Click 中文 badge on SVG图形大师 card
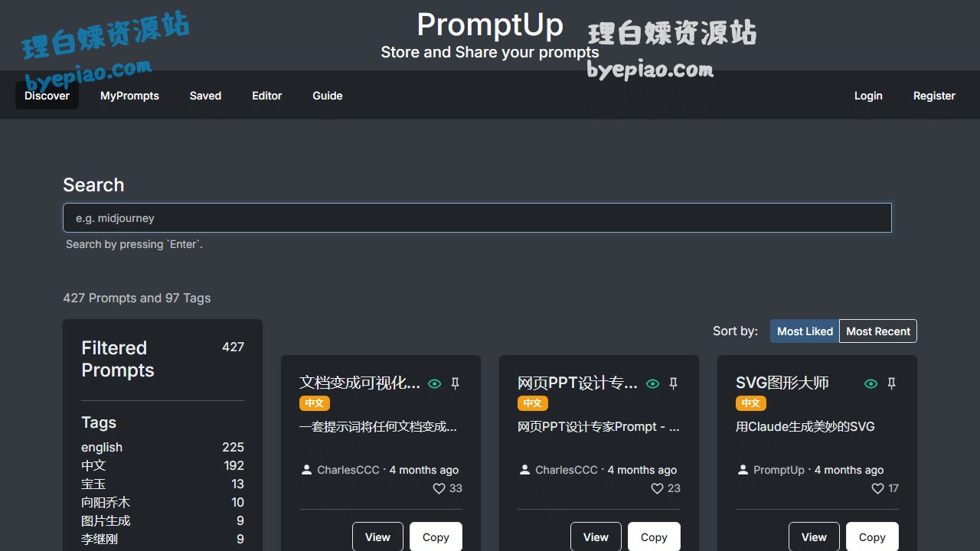The height and width of the screenshot is (551, 980). coord(750,403)
